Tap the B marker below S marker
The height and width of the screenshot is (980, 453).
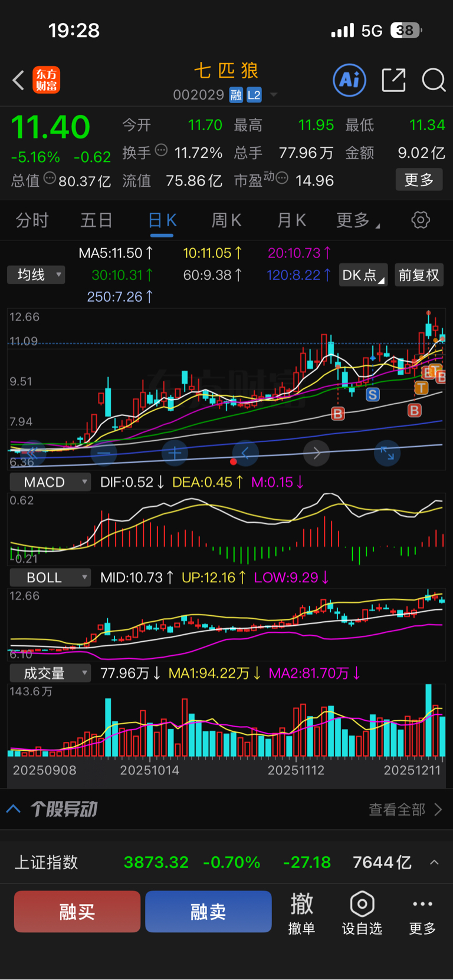point(338,414)
